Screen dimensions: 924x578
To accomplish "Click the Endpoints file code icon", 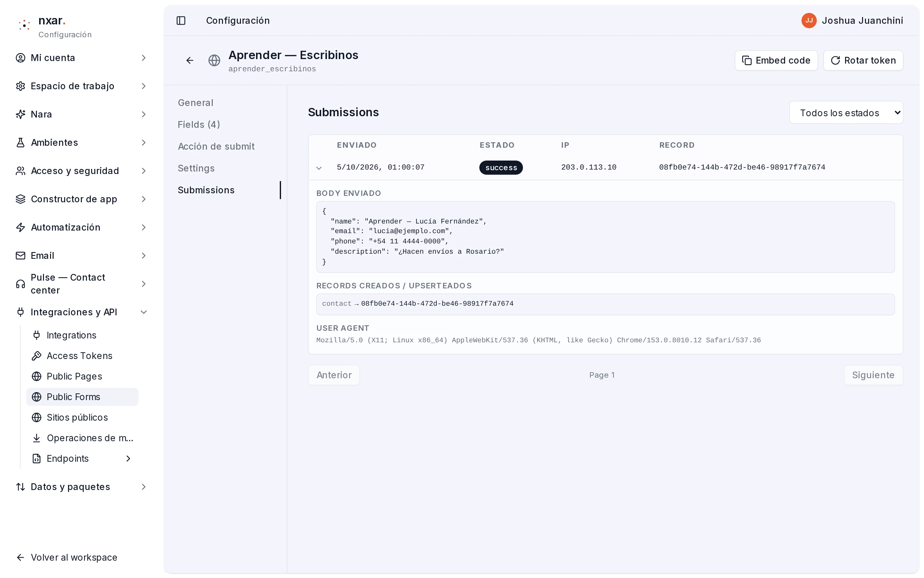I will pyautogui.click(x=37, y=459).
